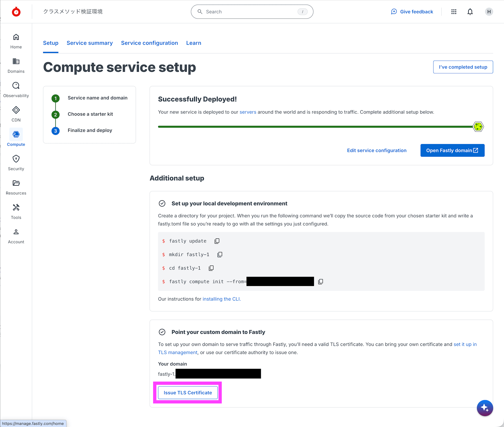Select the CDN sidebar icon
This screenshot has height=427, width=504.
point(16,110)
